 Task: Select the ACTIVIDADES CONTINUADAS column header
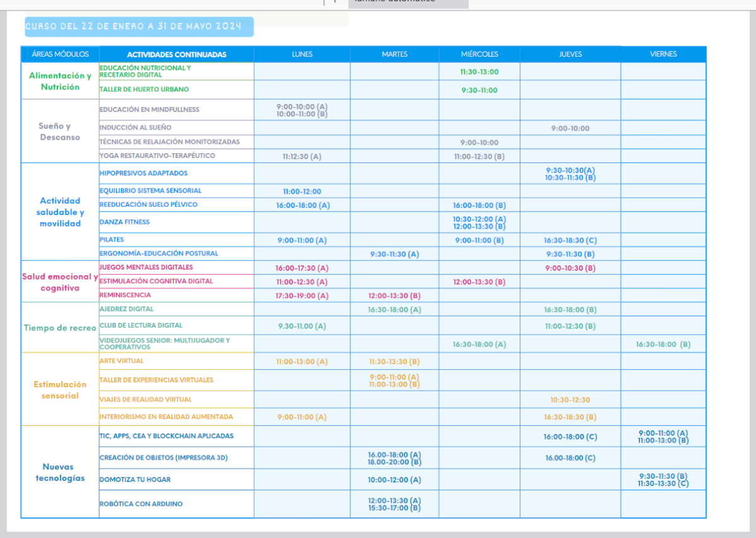176,54
